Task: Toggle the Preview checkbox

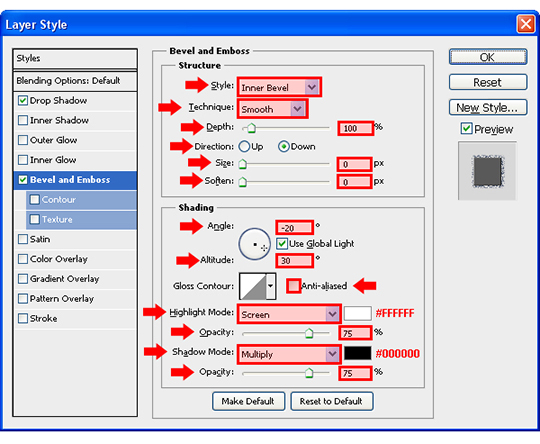Action: click(466, 129)
